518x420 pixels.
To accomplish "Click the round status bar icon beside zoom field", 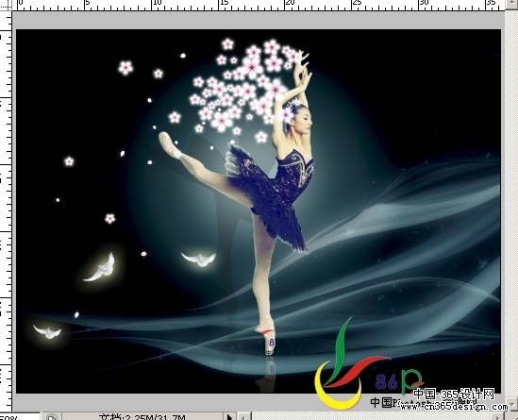I will pyautogui.click(x=51, y=417).
